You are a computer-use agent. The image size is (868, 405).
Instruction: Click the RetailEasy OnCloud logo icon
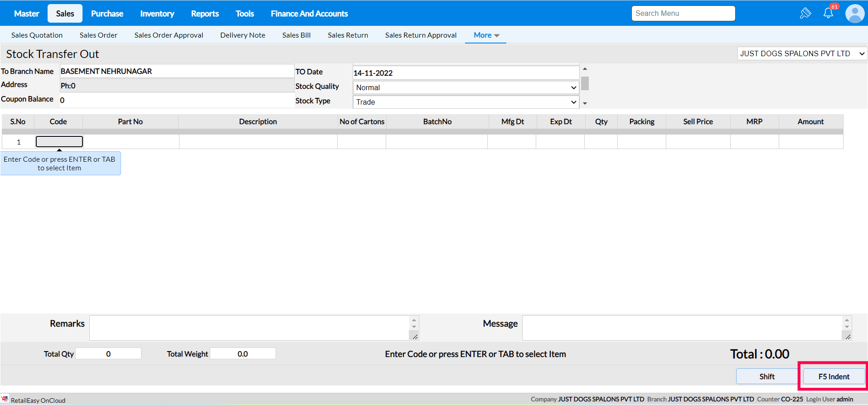point(5,399)
